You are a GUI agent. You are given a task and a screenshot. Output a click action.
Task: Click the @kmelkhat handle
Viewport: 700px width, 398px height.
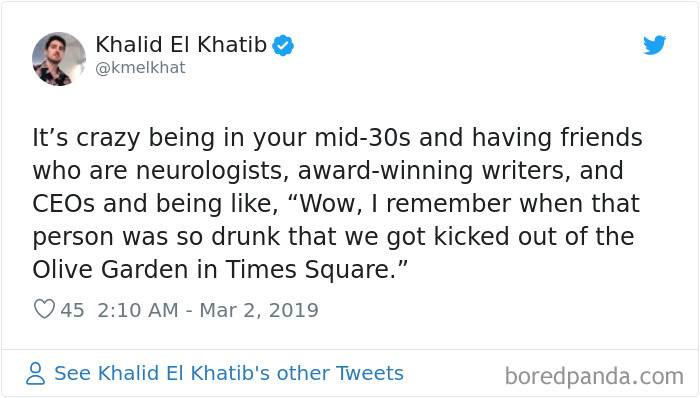[x=140, y=68]
